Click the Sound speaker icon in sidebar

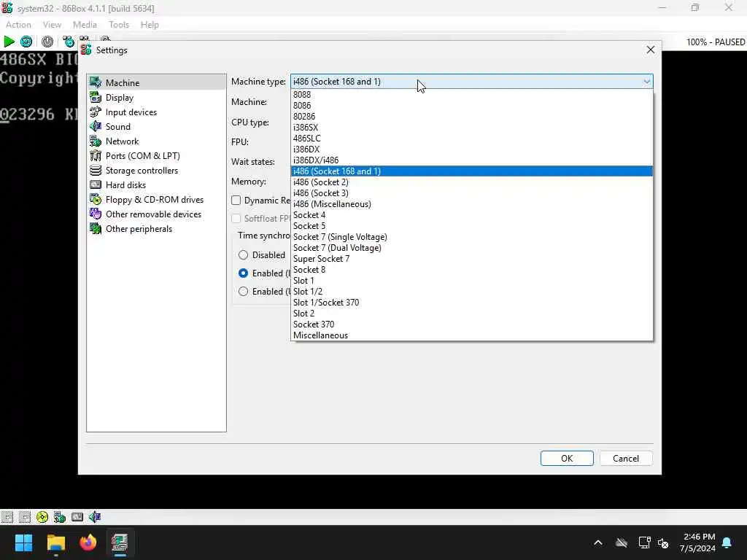96,126
